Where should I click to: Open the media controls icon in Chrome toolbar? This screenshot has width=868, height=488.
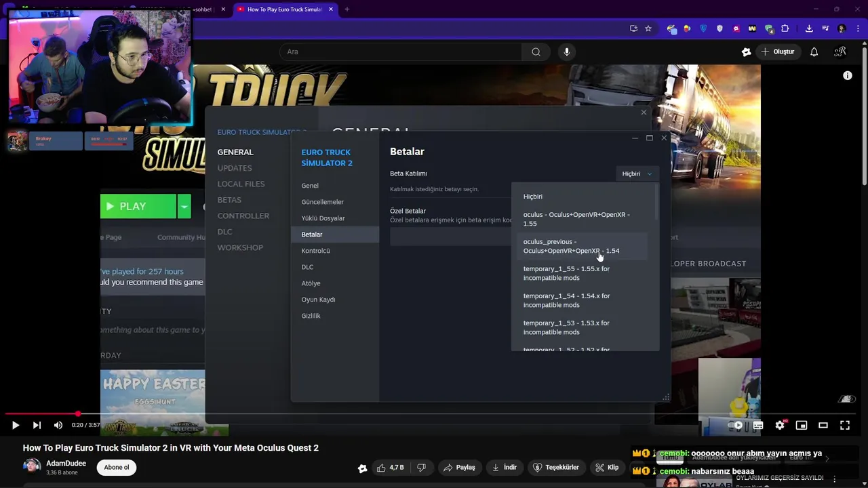tap(825, 28)
